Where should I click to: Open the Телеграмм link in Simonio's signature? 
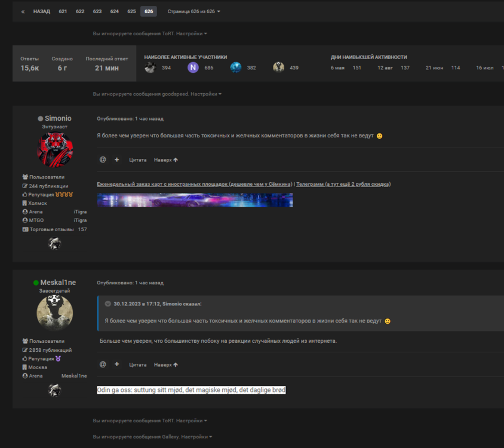pyautogui.click(x=343, y=184)
